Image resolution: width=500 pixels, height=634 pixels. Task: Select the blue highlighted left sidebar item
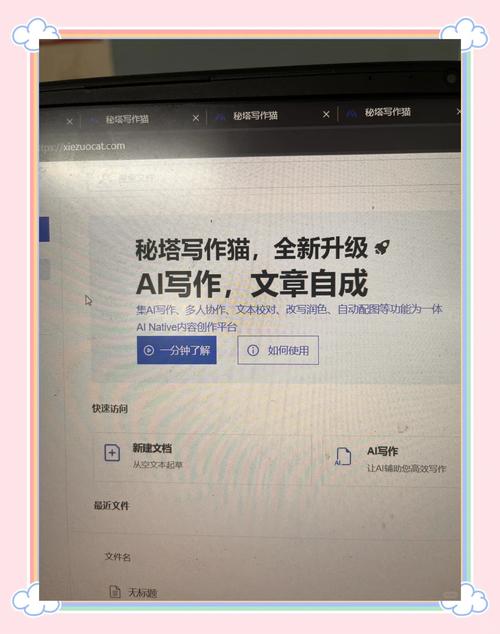coord(44,229)
